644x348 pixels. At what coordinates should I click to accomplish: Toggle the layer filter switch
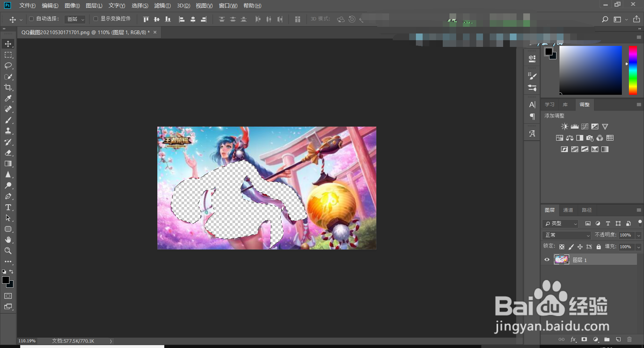coord(640,222)
